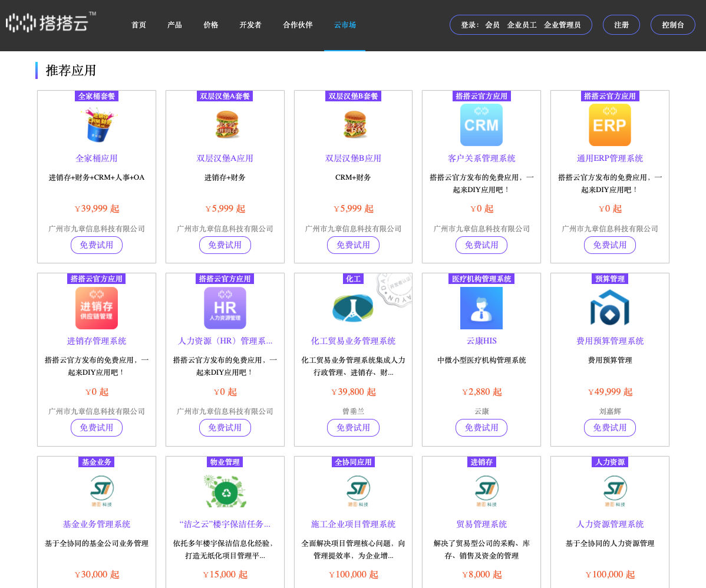Open the 全家桶应用 bucket thumbnail
Viewport: 706px width, 588px height.
click(x=97, y=125)
